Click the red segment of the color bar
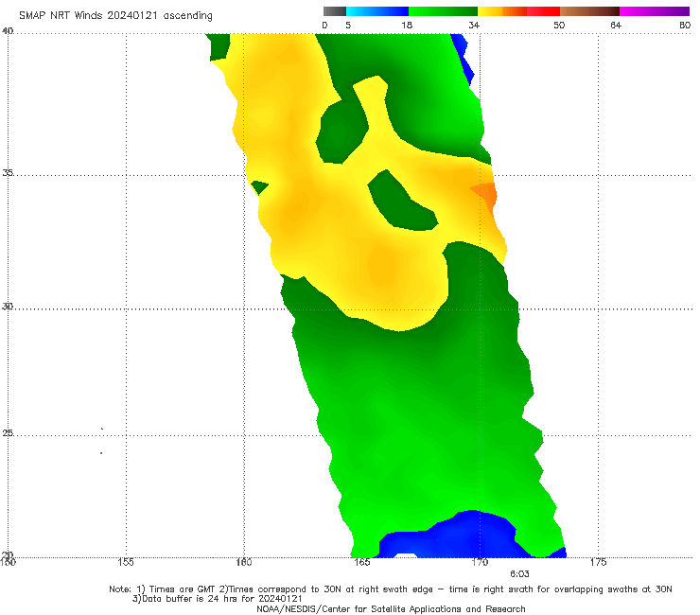Screen dimensions: 700x615 click(x=543, y=11)
